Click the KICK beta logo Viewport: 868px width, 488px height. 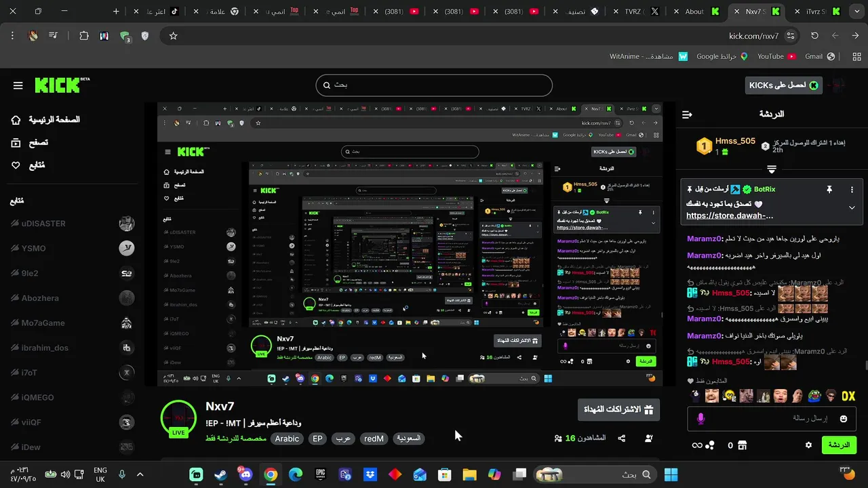pyautogui.click(x=62, y=85)
